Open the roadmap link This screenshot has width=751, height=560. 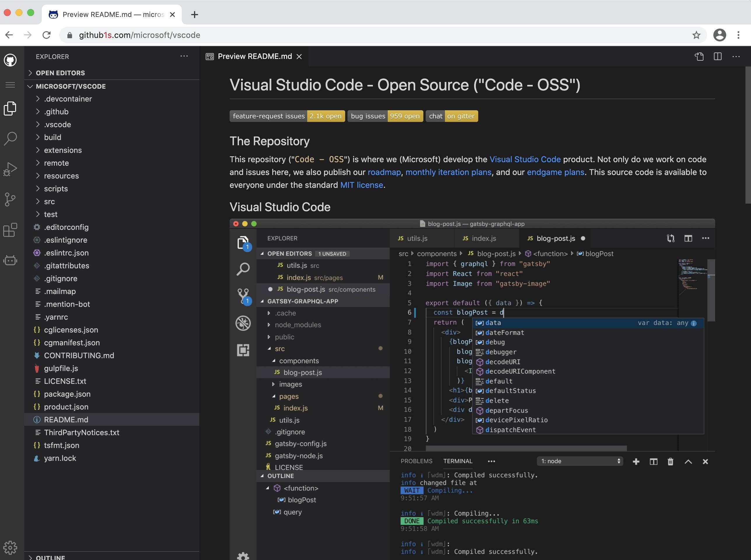(x=384, y=172)
